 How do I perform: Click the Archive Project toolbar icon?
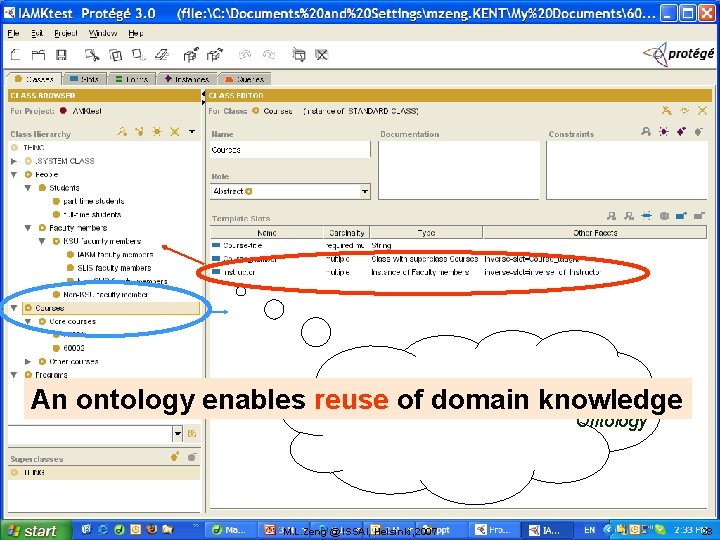[191, 55]
